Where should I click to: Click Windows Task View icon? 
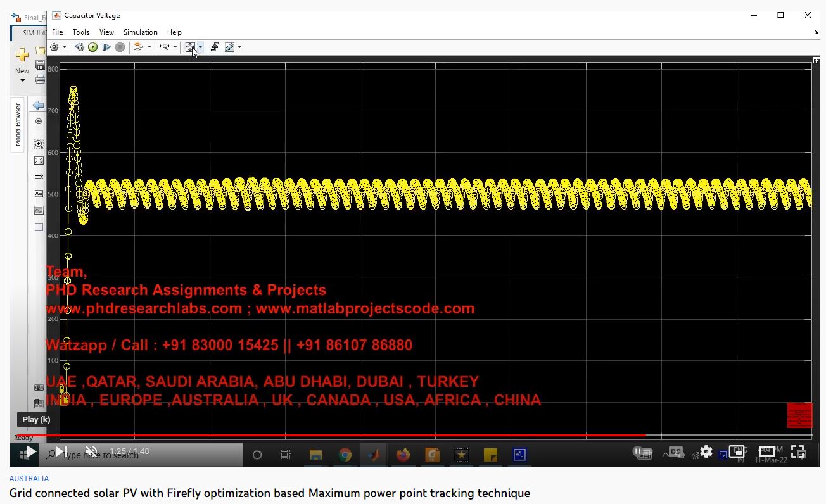(x=286, y=455)
